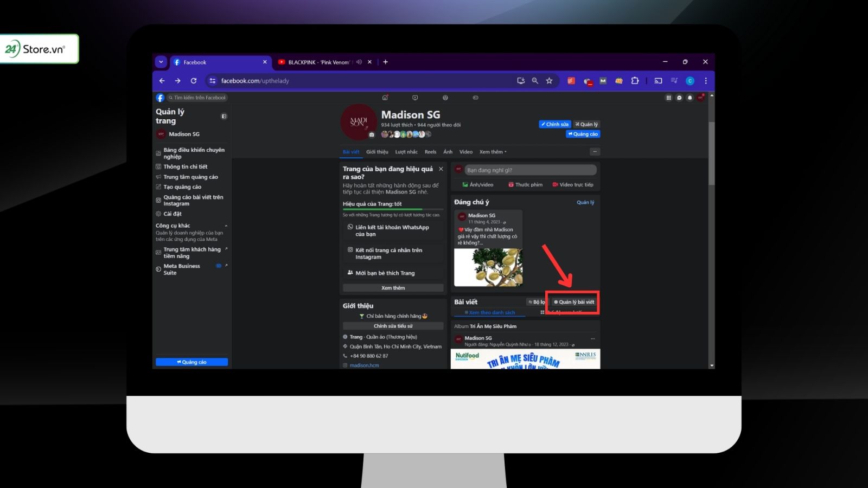Open the album post three-dots menu
This screenshot has height=488, width=868.
(x=592, y=338)
